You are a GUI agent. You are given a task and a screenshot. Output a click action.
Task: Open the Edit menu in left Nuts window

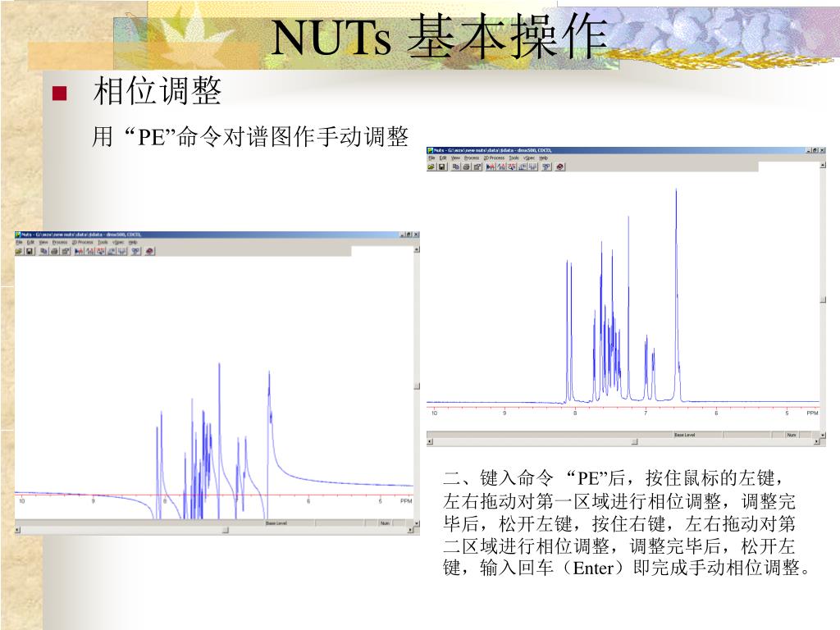(31, 243)
